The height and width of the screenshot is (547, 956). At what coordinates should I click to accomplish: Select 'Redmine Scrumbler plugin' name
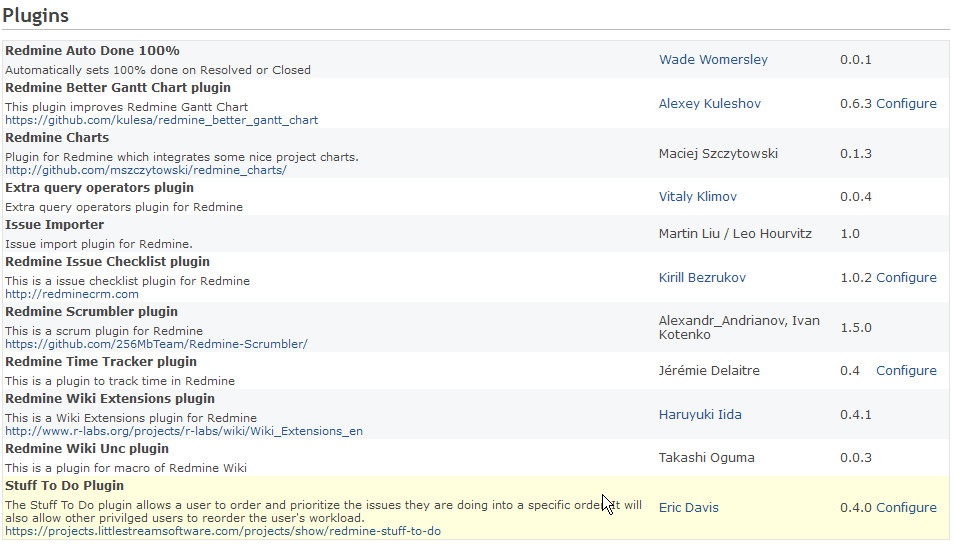tap(91, 312)
